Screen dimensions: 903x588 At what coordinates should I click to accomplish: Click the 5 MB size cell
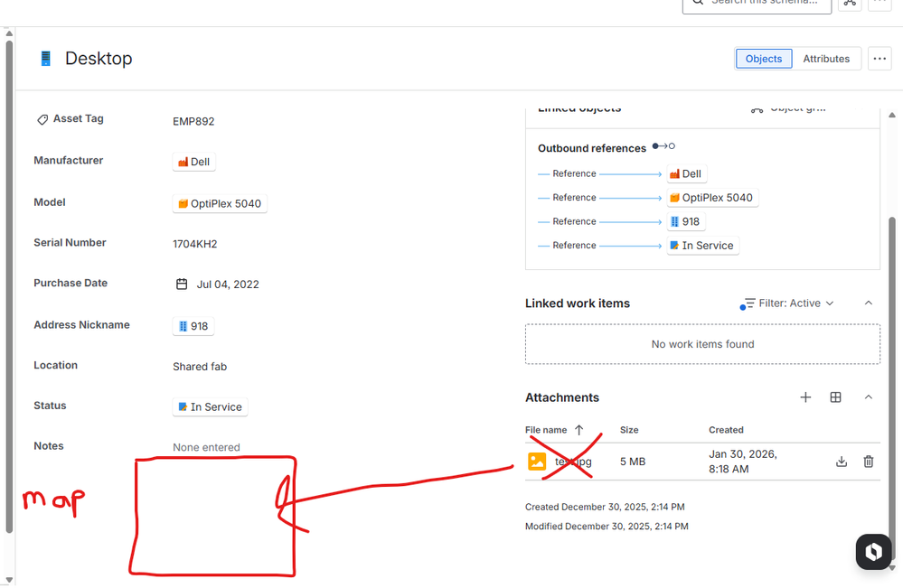[633, 462]
